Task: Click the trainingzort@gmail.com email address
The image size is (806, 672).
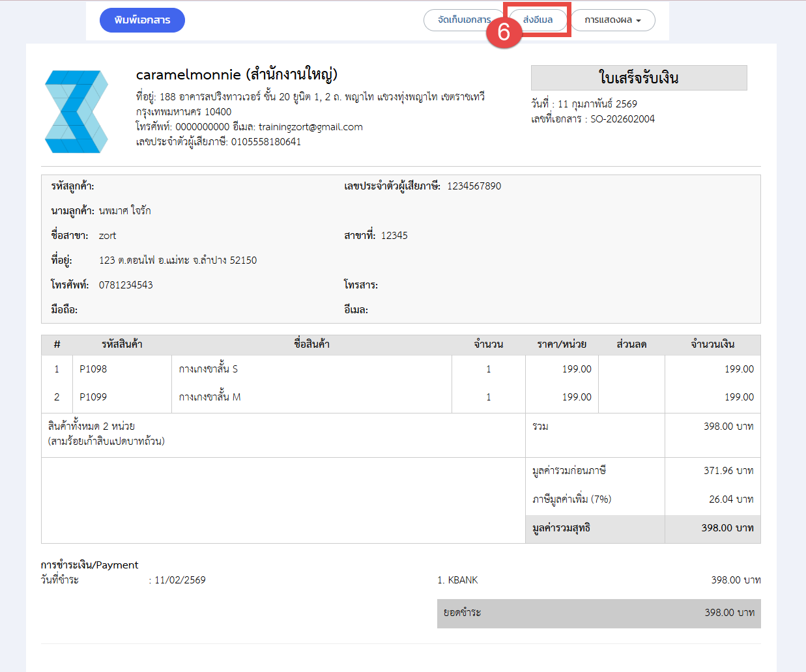Action: pyautogui.click(x=310, y=127)
